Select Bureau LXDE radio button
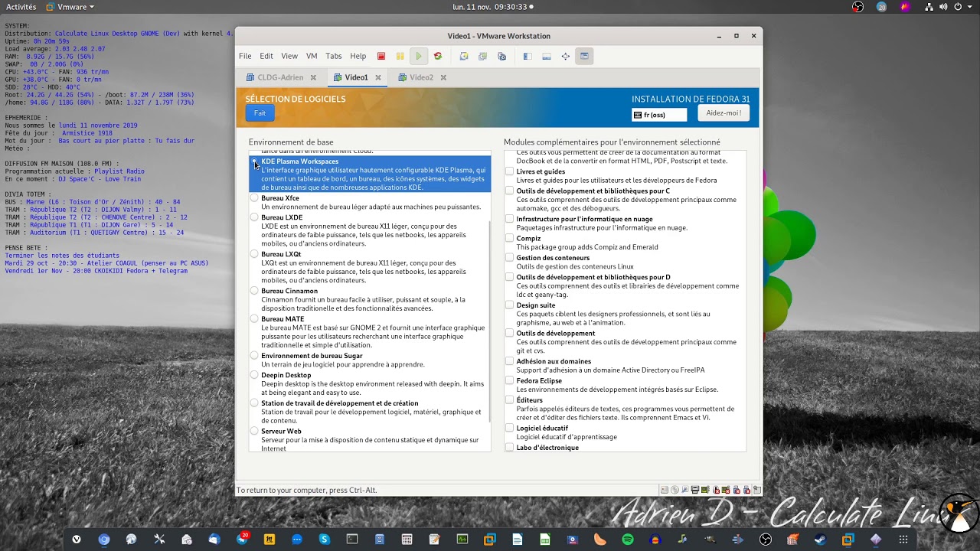The width and height of the screenshot is (980, 551). click(254, 217)
